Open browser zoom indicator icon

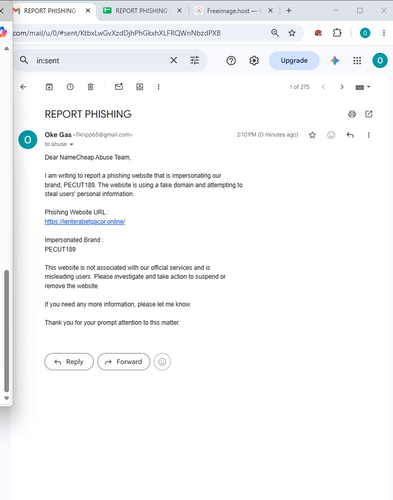pos(275,33)
